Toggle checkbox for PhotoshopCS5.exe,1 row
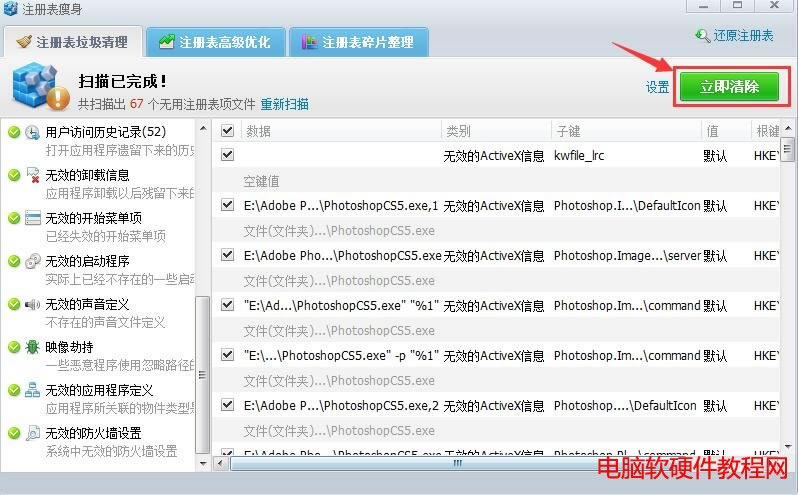The height and width of the screenshot is (495, 798). pyautogui.click(x=227, y=205)
